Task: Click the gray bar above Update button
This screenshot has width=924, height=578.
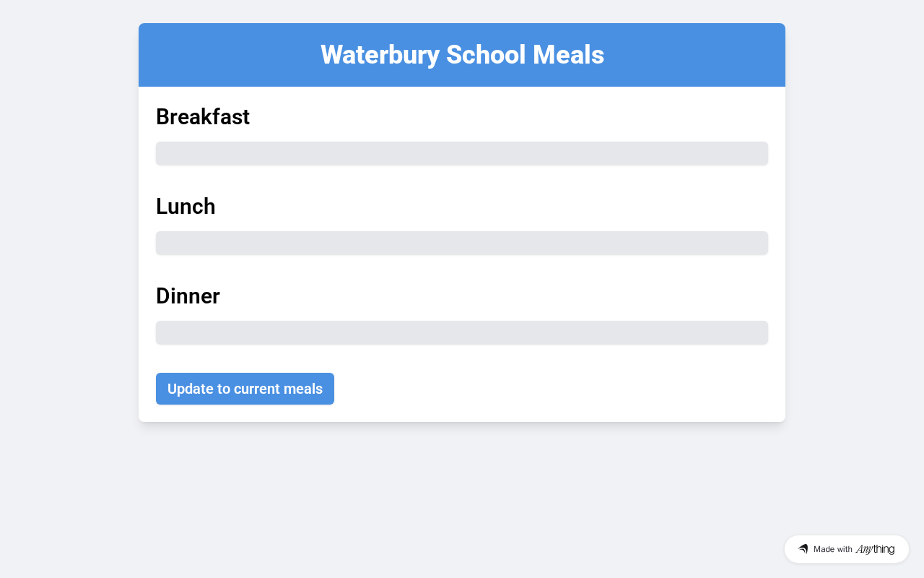Action: coord(462,332)
